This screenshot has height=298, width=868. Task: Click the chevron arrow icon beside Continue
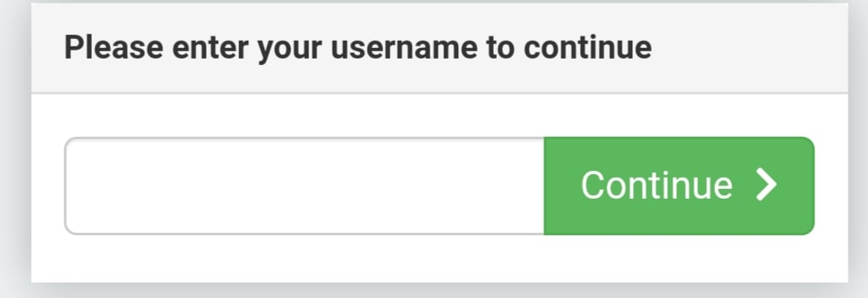(x=766, y=185)
